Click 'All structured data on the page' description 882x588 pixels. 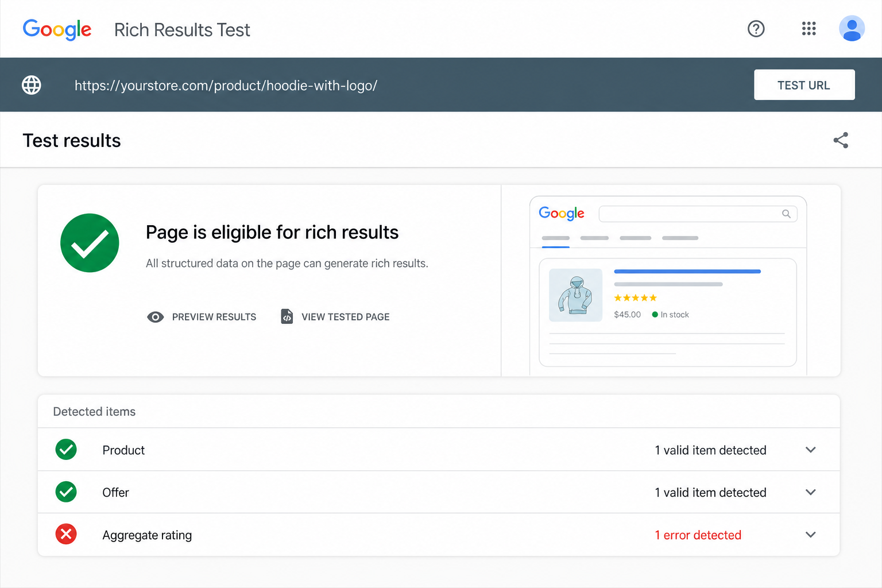click(287, 264)
